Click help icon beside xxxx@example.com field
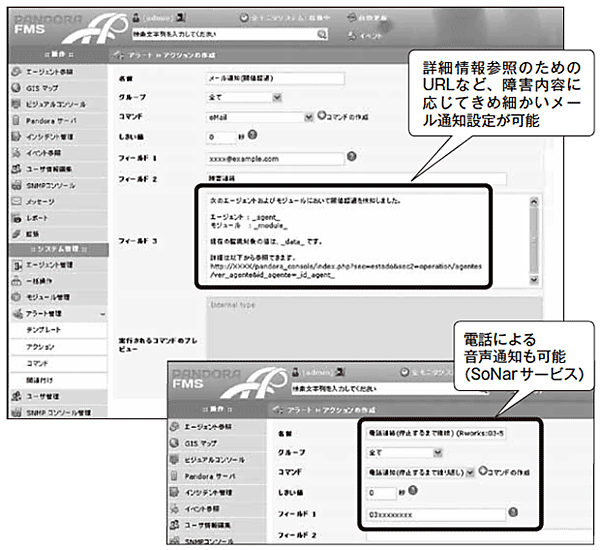This screenshot has width=600, height=550. (x=351, y=156)
